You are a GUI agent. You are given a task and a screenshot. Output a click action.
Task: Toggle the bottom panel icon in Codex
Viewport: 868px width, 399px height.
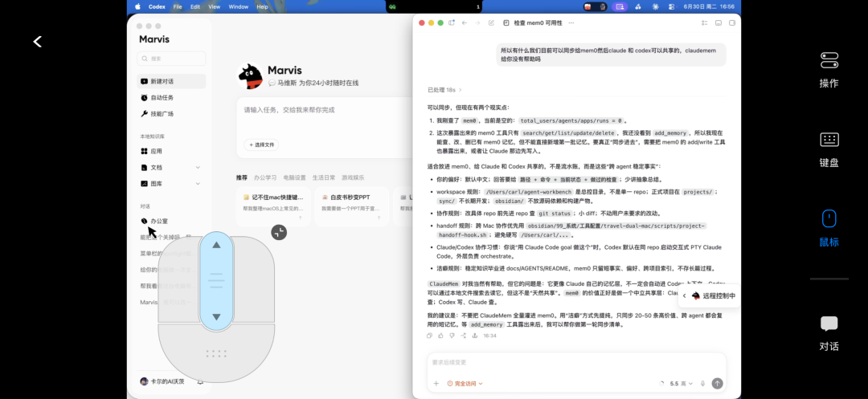[719, 22]
